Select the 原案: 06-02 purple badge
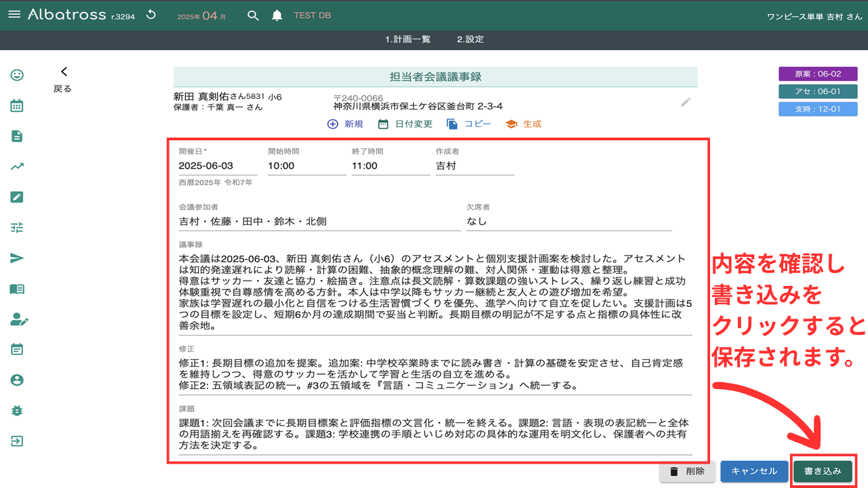Viewport: 868px width, 488px height. pyautogui.click(x=818, y=74)
